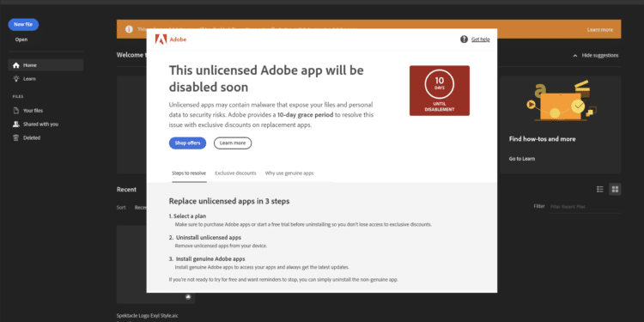Click the Learn lightbulb icon
Screen dimensions: 644x322
tap(16, 78)
